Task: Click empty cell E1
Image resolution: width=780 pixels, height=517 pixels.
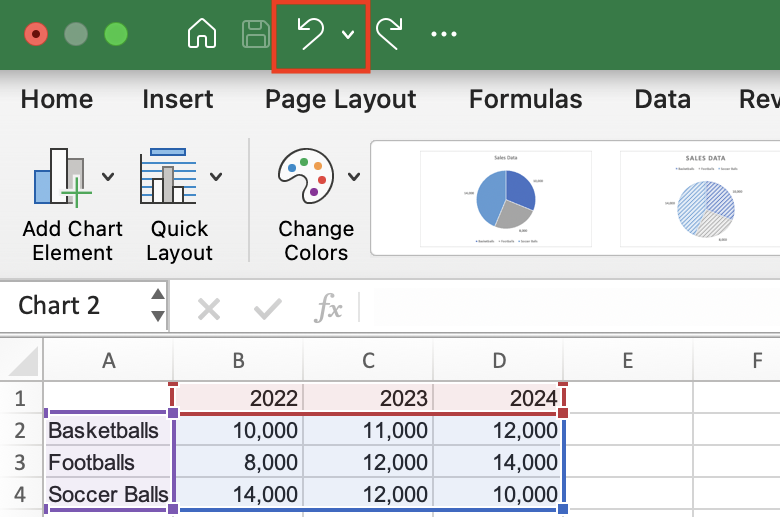Action: pyautogui.click(x=628, y=398)
